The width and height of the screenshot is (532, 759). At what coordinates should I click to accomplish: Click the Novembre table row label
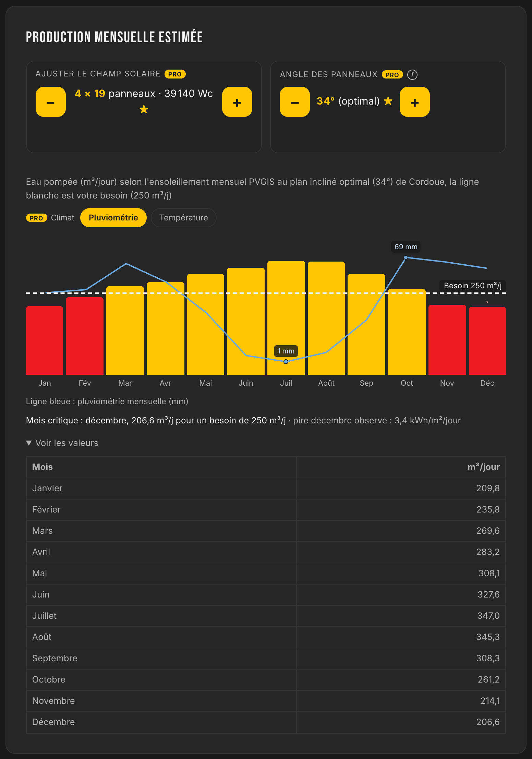pos(53,701)
